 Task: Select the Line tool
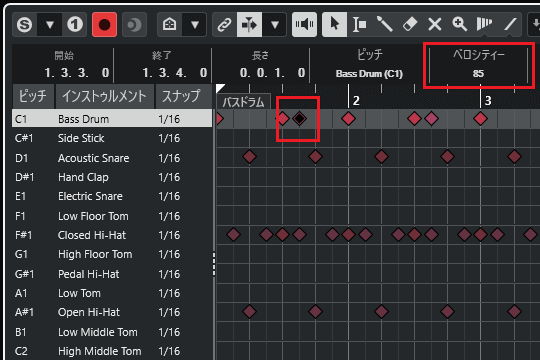point(510,24)
